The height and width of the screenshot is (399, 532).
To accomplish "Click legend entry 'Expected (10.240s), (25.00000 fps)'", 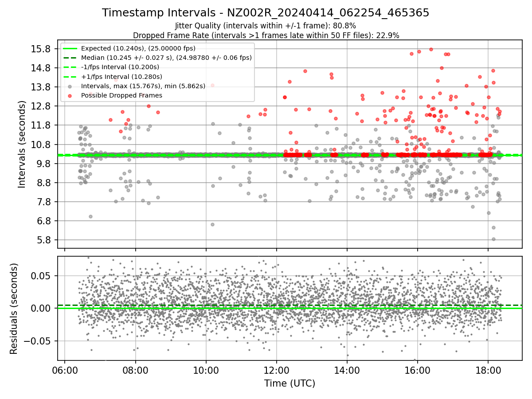I will coord(138,48).
